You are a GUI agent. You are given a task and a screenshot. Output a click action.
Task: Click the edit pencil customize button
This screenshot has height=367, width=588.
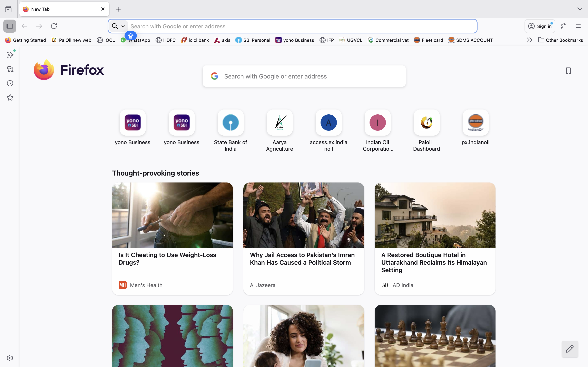pyautogui.click(x=570, y=349)
